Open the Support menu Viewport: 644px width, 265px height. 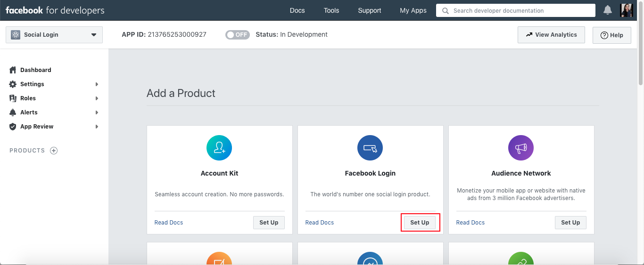tap(370, 10)
